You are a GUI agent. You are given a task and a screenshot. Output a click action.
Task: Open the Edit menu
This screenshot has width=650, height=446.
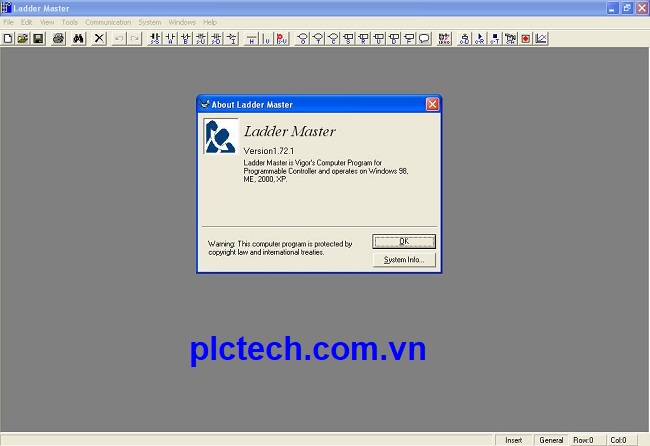tap(27, 22)
